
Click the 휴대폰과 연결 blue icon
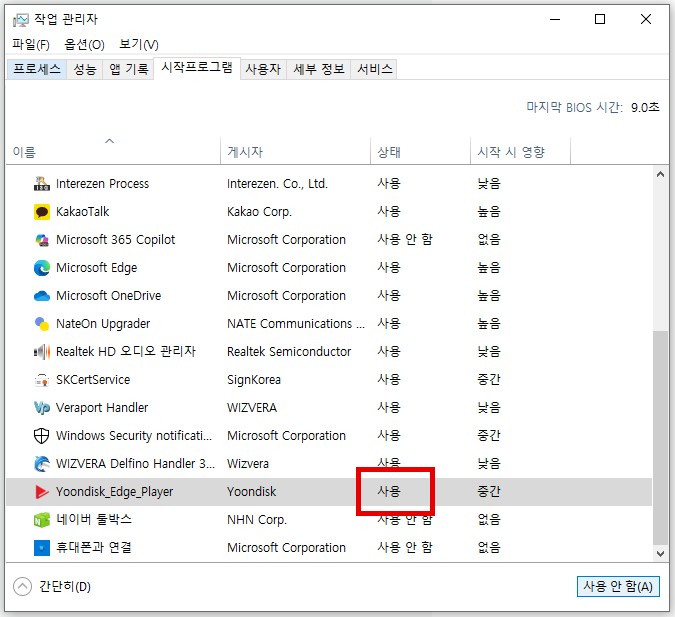click(42, 548)
